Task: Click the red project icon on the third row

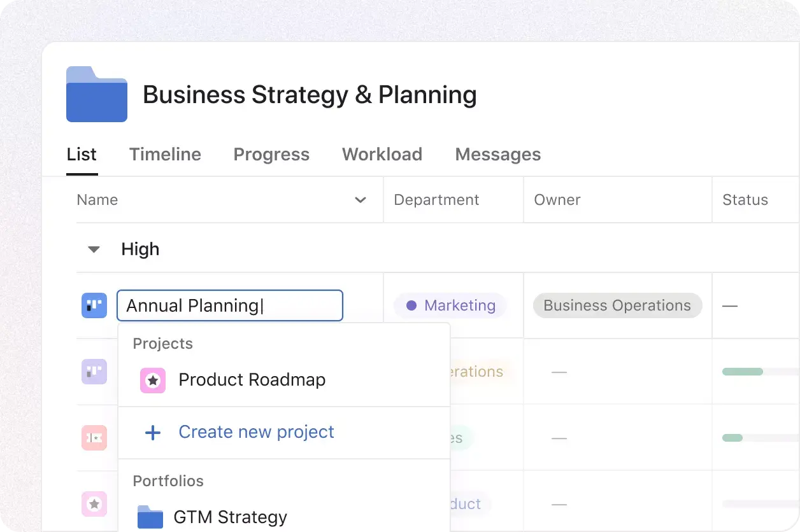Action: [x=94, y=438]
